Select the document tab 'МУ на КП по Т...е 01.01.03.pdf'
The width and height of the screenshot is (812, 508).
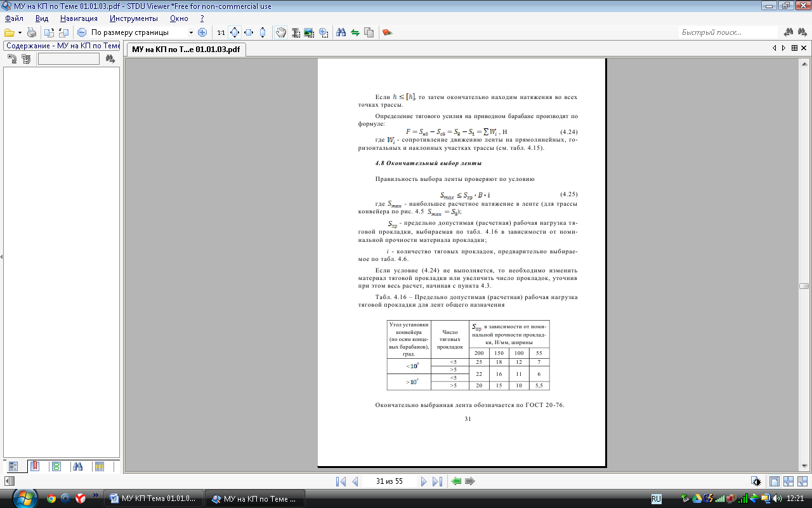click(x=185, y=49)
